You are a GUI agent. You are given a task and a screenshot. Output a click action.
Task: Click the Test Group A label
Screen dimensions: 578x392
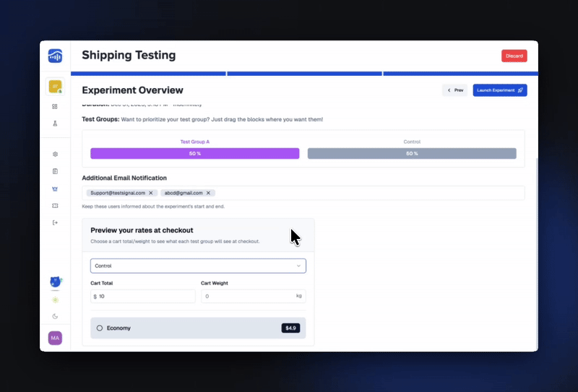pos(194,141)
